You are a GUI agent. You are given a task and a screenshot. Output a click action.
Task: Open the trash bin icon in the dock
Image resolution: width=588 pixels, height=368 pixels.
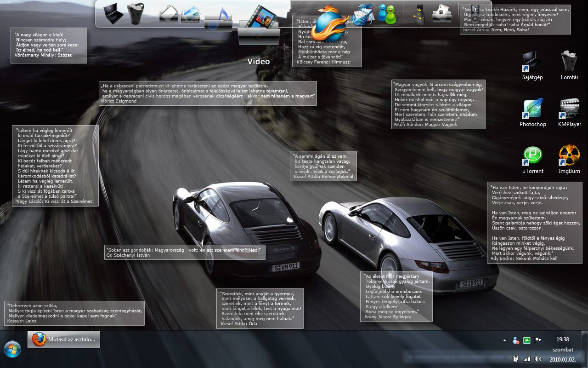[x=136, y=13]
